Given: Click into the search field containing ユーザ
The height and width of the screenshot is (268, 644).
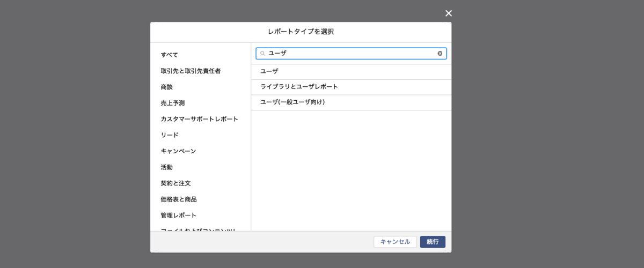Looking at the screenshot, I should (351, 54).
